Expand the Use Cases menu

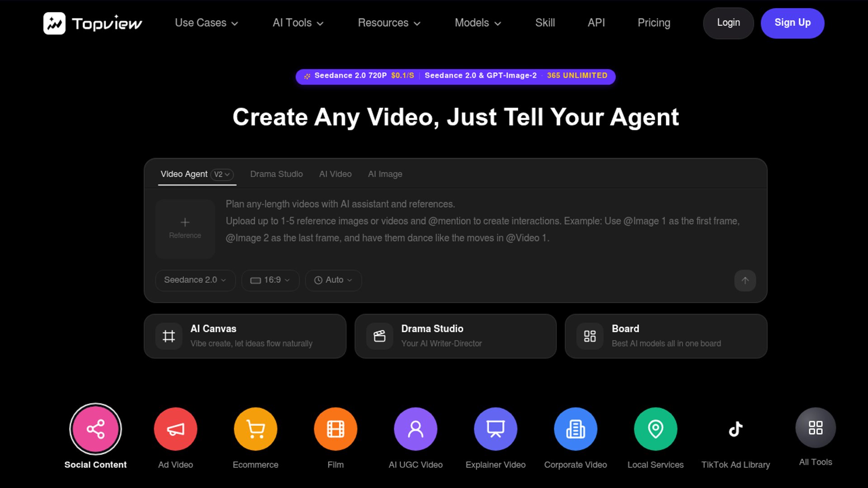click(206, 23)
